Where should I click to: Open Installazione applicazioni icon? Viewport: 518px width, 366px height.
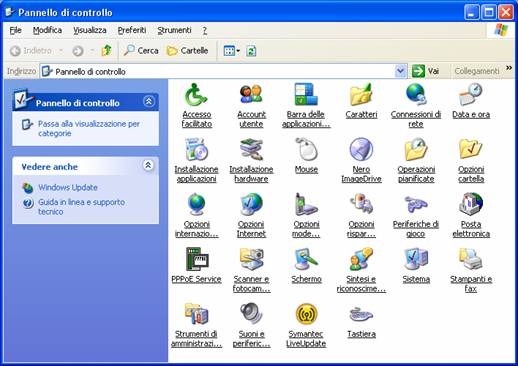tap(196, 149)
